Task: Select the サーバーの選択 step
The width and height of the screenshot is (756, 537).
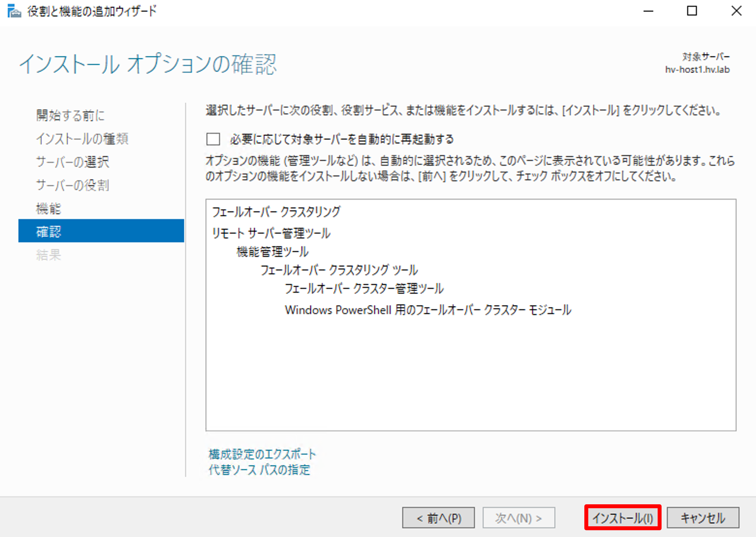Action: [72, 162]
